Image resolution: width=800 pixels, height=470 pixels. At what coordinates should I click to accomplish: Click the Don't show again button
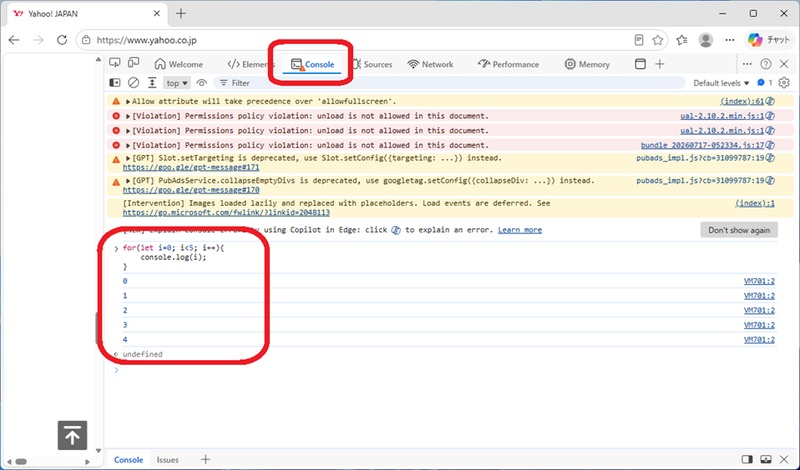739,230
